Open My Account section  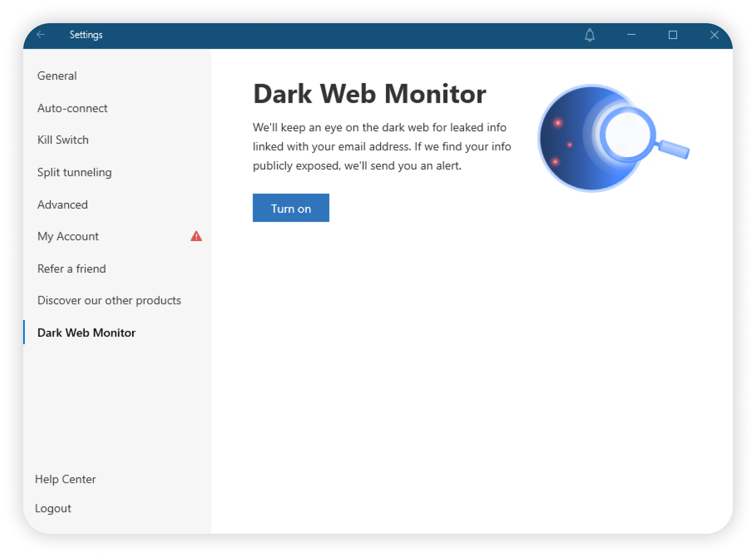pyautogui.click(x=68, y=236)
